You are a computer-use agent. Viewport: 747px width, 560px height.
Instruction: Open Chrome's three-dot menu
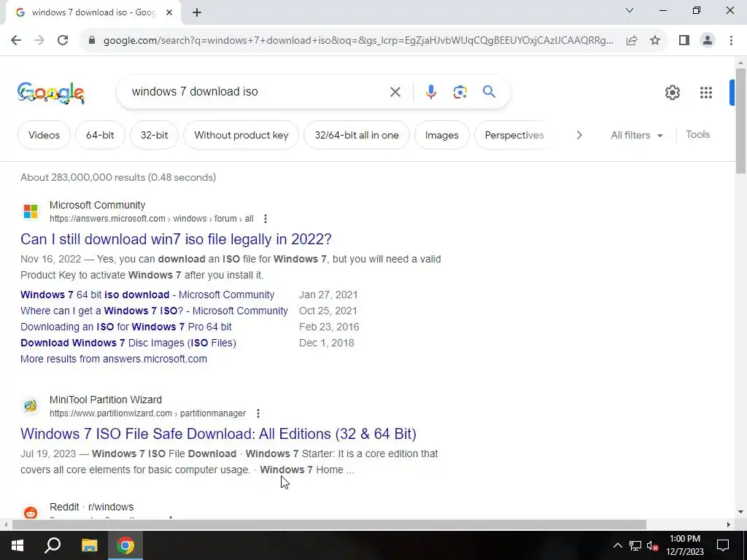731,41
